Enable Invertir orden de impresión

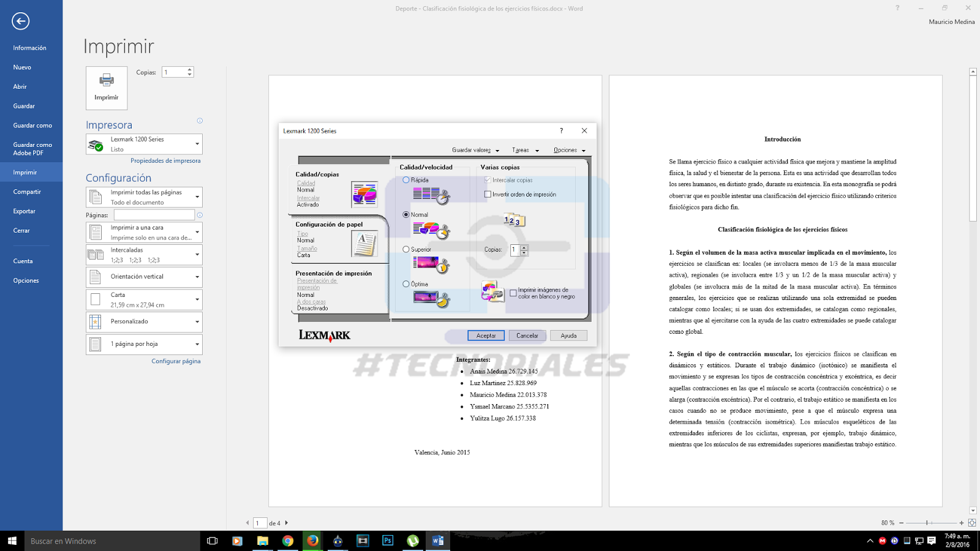coord(488,195)
